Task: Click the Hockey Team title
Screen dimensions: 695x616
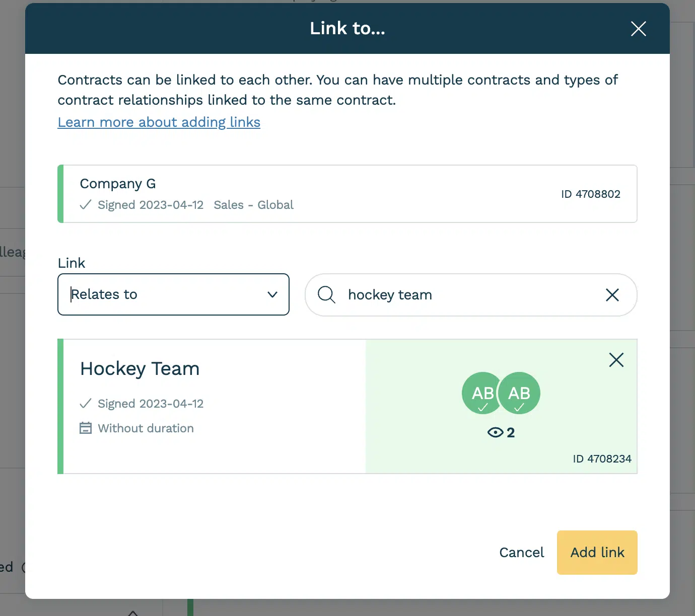Action: (x=140, y=369)
